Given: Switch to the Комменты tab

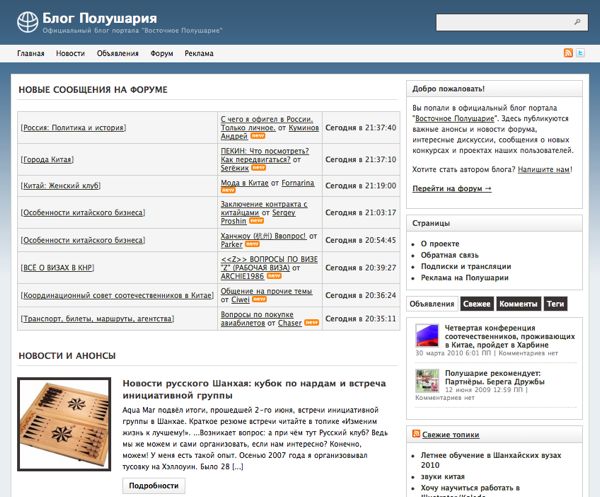Looking at the screenshot, I should (x=517, y=304).
